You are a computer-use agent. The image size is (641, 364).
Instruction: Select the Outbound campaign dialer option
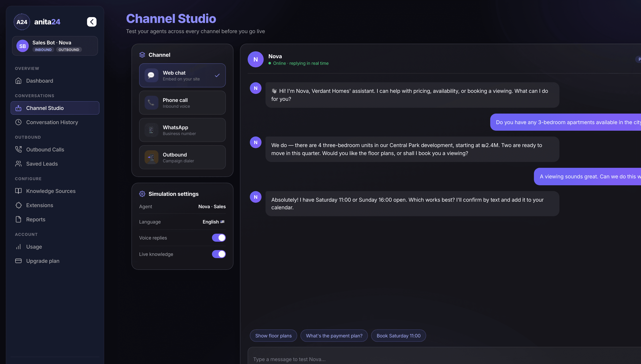(182, 157)
